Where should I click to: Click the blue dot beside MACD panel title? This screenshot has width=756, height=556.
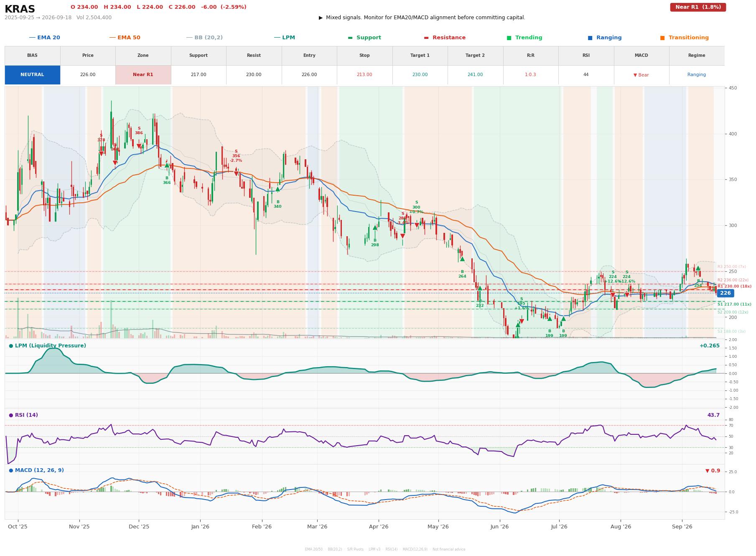11,470
